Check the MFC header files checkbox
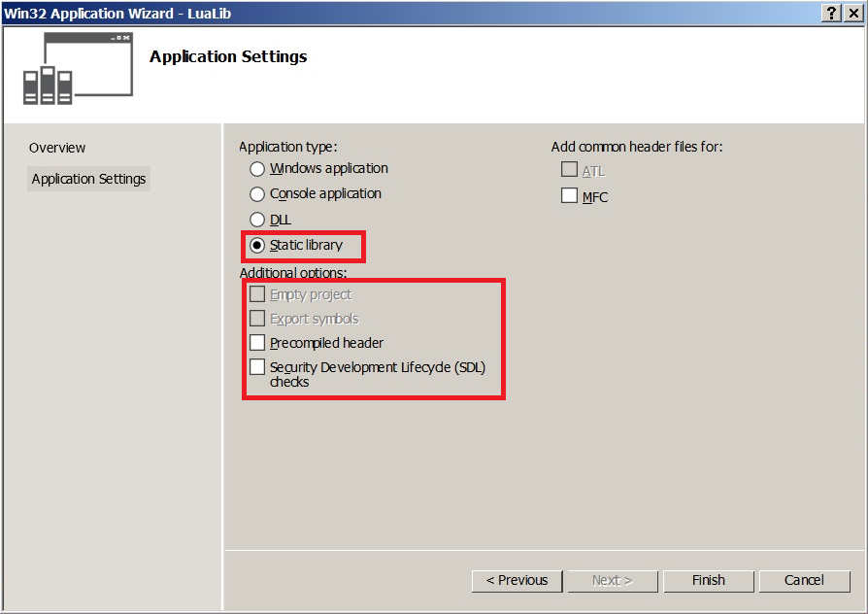 pos(569,195)
